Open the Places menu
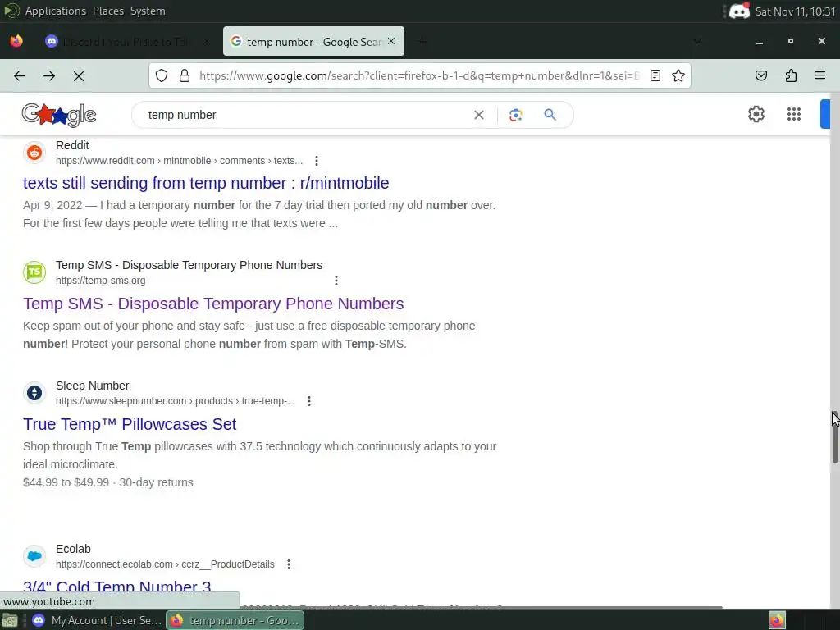 point(107,11)
